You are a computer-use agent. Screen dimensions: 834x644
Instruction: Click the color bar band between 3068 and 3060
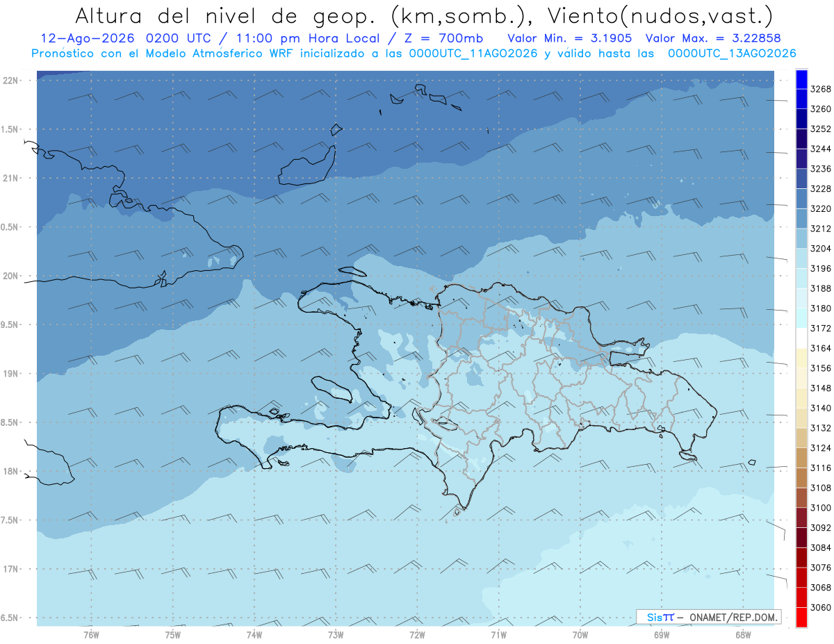pyautogui.click(x=801, y=597)
